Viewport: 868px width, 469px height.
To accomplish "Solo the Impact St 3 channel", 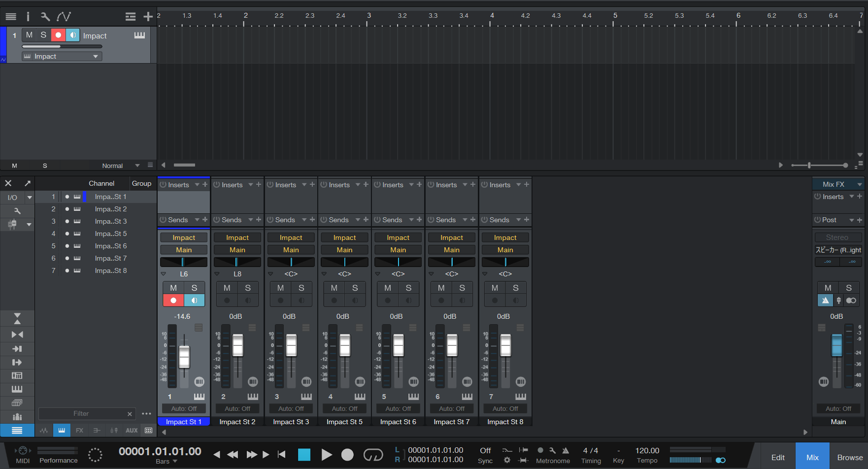I will coord(301,288).
